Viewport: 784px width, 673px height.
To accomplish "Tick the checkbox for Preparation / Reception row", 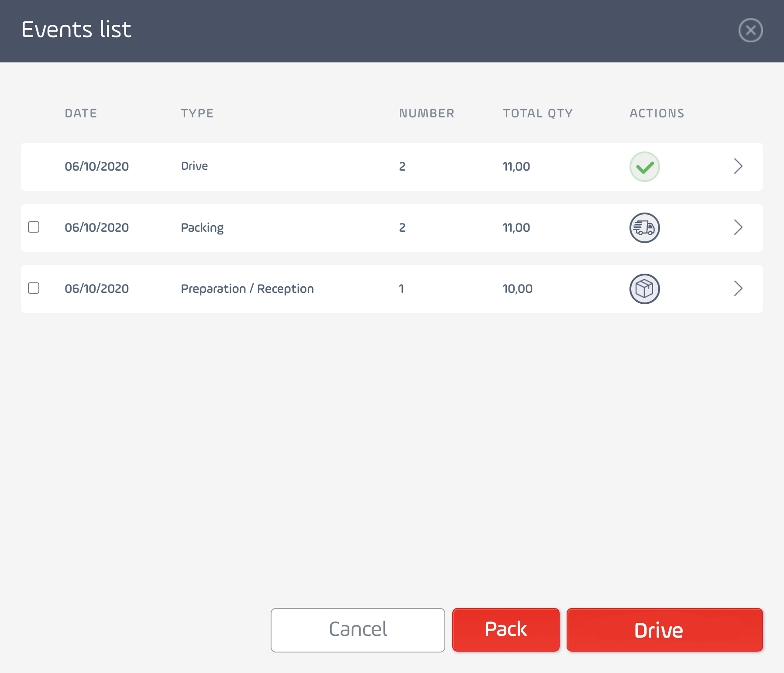I will tap(34, 288).
